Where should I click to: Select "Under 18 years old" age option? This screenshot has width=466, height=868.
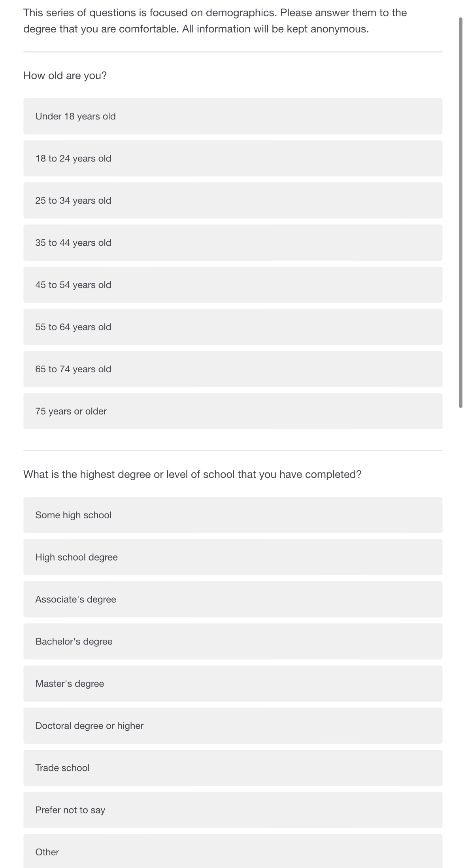[x=233, y=116]
